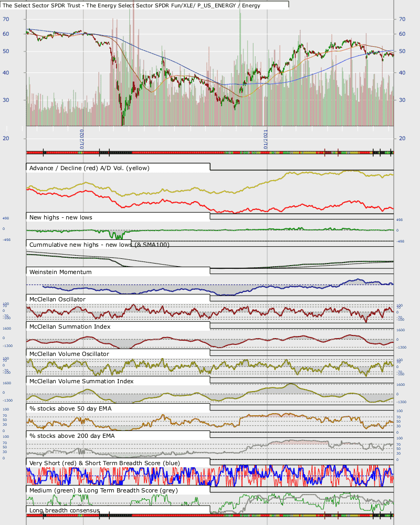The width and height of the screenshot is (420, 525).
Task: Click the 01/2021 date marker on time axis
Action: [266, 139]
